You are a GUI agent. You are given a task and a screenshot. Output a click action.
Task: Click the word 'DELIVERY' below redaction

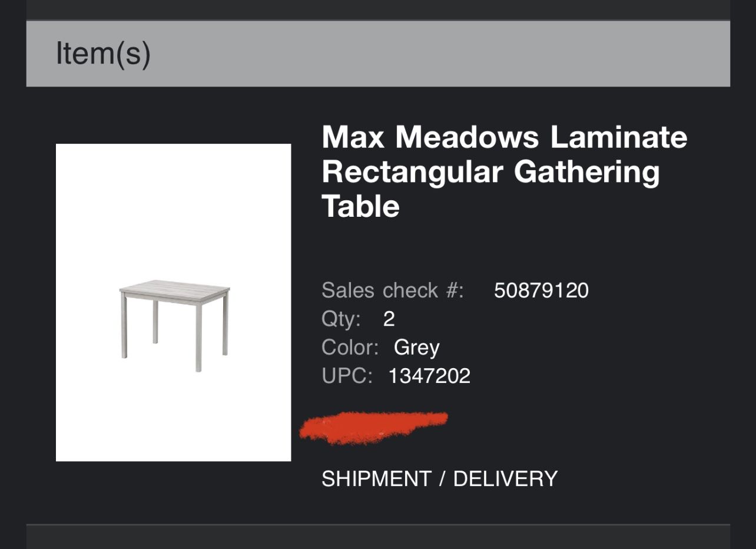tap(505, 478)
